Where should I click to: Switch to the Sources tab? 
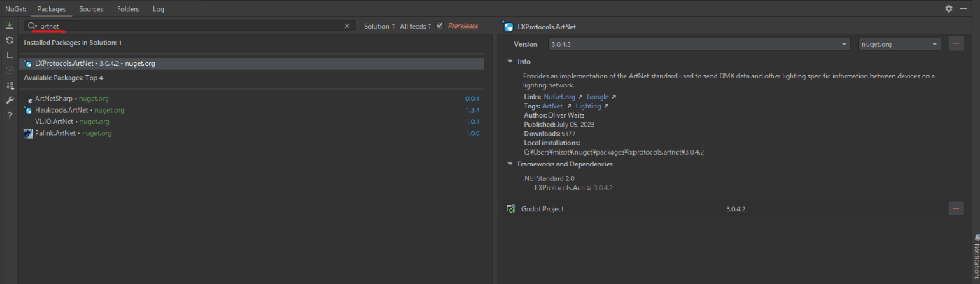coord(91,9)
